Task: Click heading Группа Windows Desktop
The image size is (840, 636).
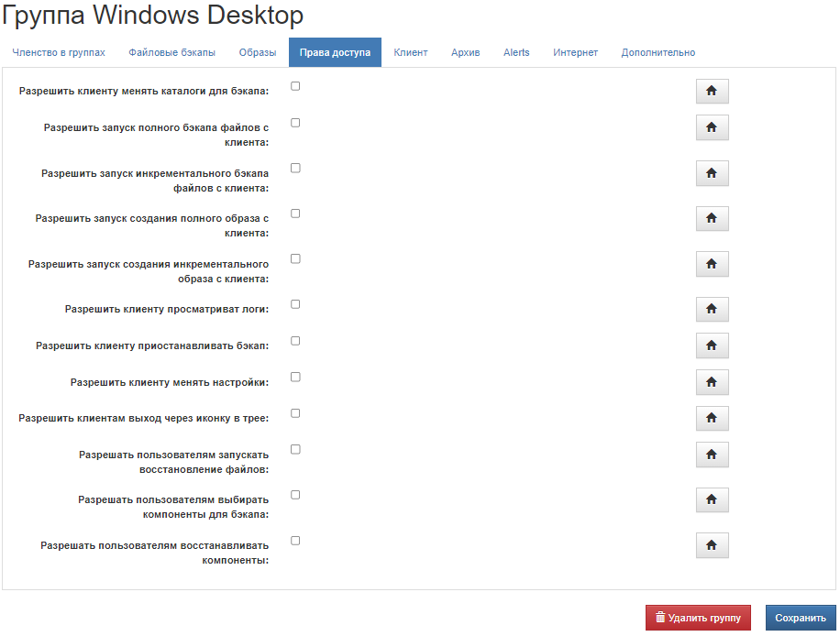Action: tap(152, 15)
